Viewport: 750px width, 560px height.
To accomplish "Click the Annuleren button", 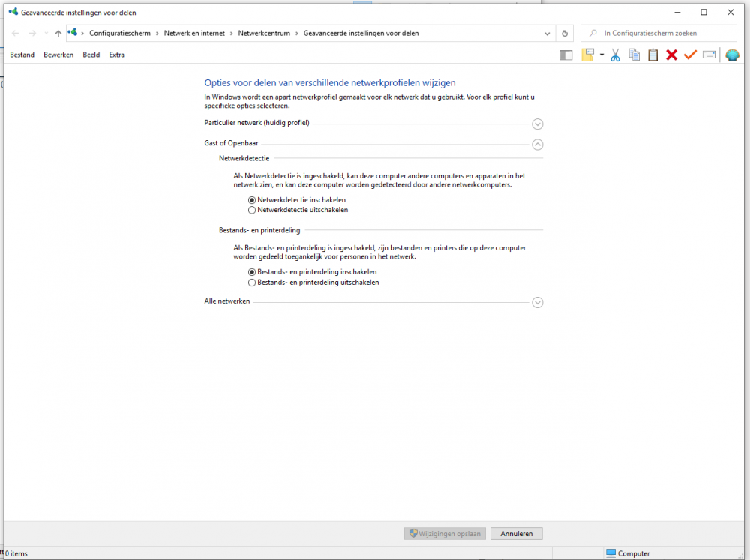I will [516, 533].
